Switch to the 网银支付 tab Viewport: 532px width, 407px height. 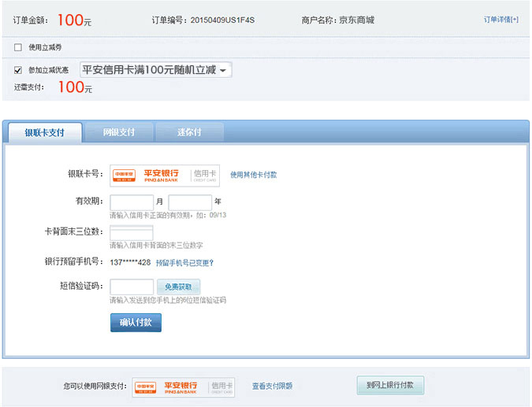click(118, 132)
